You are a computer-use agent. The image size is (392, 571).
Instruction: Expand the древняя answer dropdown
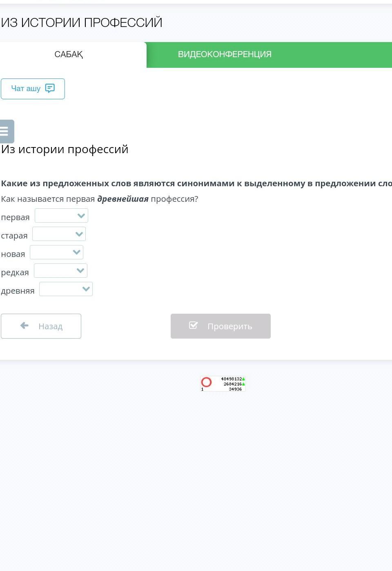click(x=66, y=289)
